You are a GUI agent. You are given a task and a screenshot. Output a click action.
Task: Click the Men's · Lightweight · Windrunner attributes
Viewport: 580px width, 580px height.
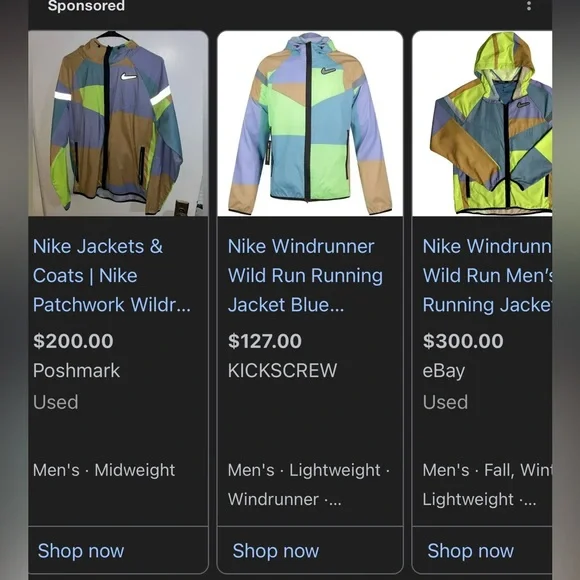309,485
